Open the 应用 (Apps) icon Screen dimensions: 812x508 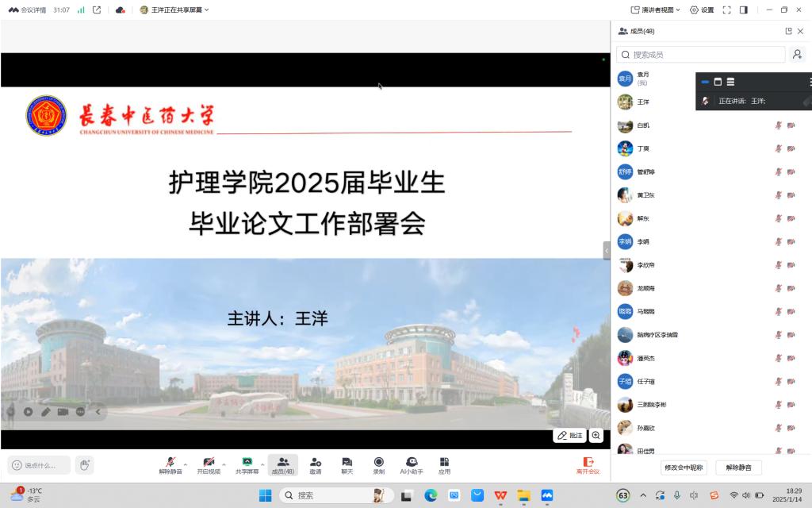coord(444,464)
